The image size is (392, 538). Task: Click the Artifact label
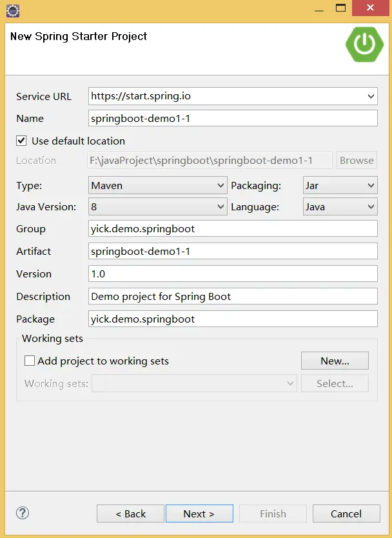tap(34, 251)
